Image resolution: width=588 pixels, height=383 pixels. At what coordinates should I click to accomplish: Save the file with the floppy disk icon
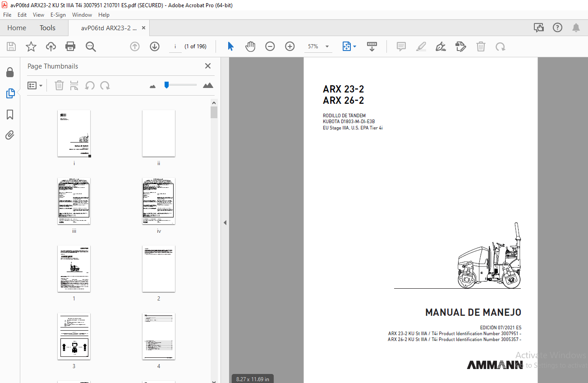tap(11, 46)
